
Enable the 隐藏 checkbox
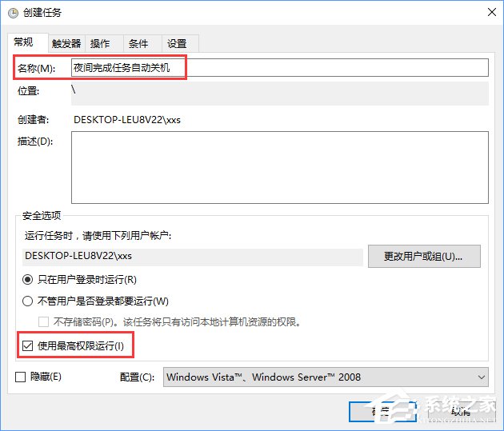20,377
